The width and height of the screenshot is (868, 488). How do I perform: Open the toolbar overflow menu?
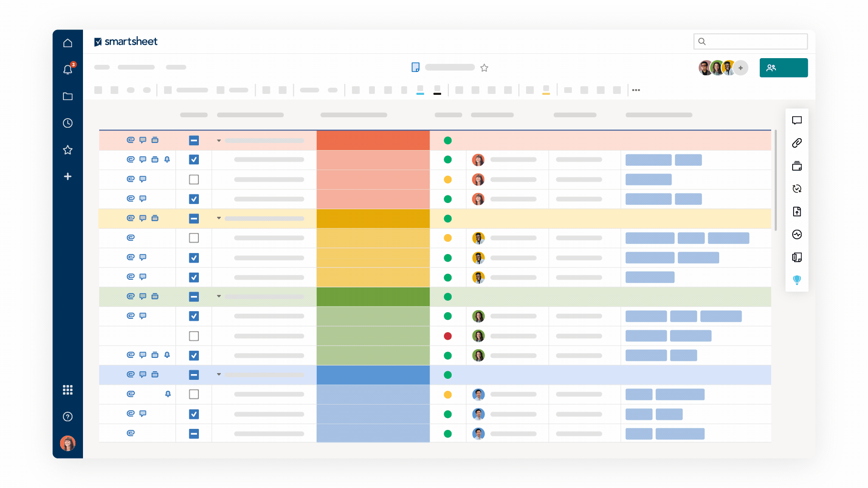click(636, 90)
